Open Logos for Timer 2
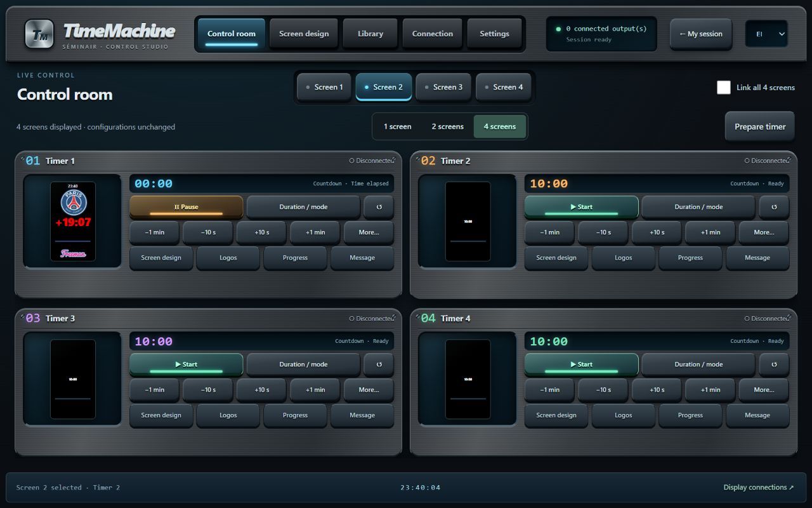The image size is (812, 508). coord(624,258)
